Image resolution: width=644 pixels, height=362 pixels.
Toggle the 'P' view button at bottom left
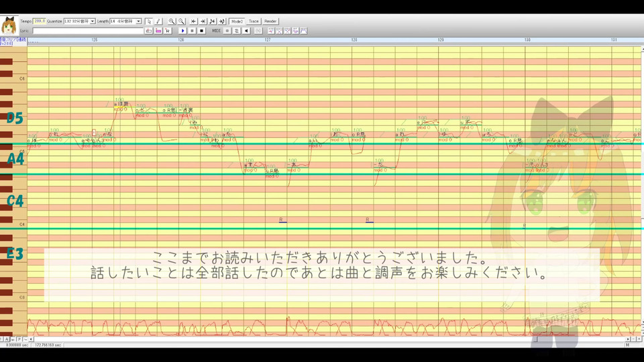tap(19, 339)
